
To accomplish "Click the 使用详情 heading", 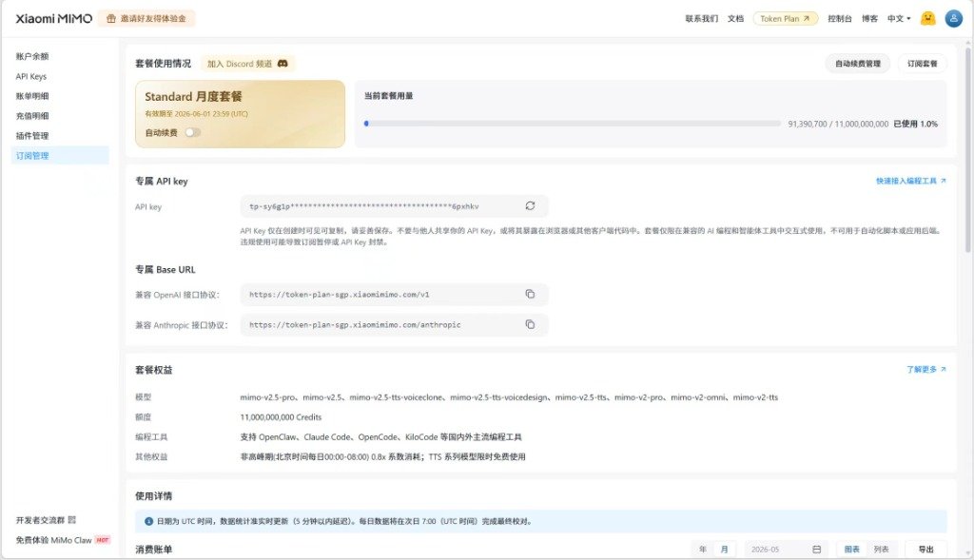I will pyautogui.click(x=153, y=496).
